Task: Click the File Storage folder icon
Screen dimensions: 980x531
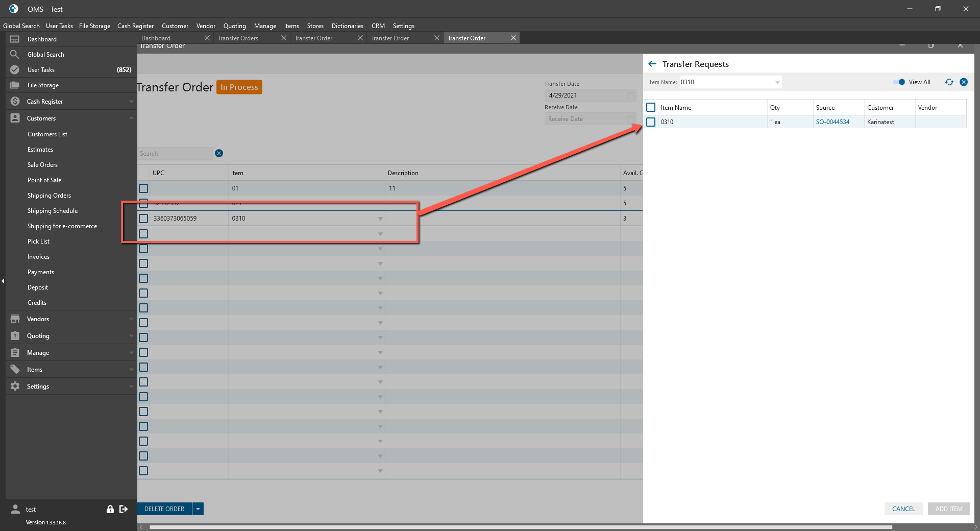Action: [x=15, y=85]
